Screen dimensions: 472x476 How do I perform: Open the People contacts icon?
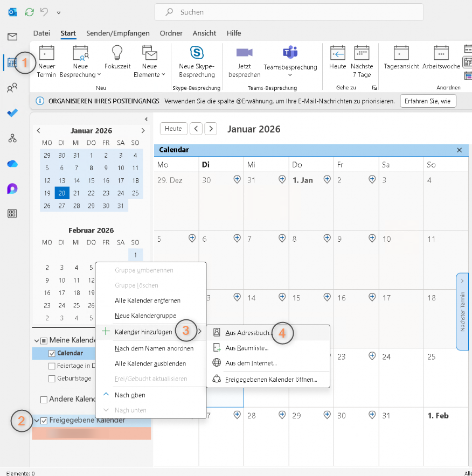coord(12,88)
